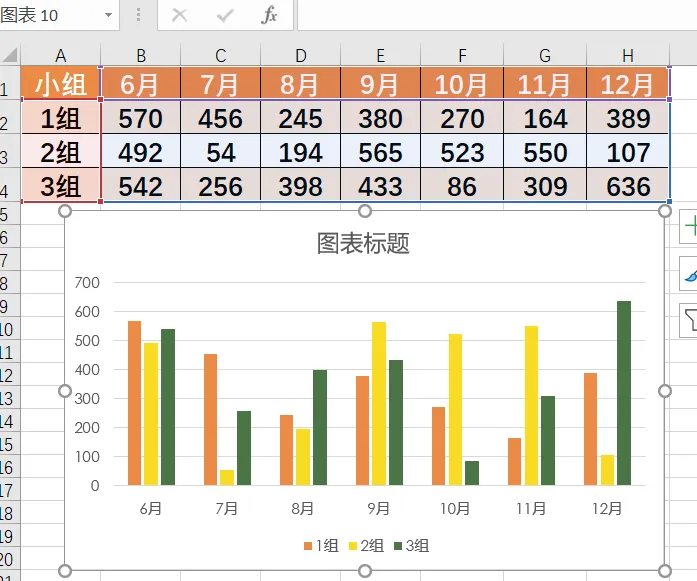The width and height of the screenshot is (697, 581).
Task: Click the Enter checkmark formula bar icon
Action: (x=224, y=16)
